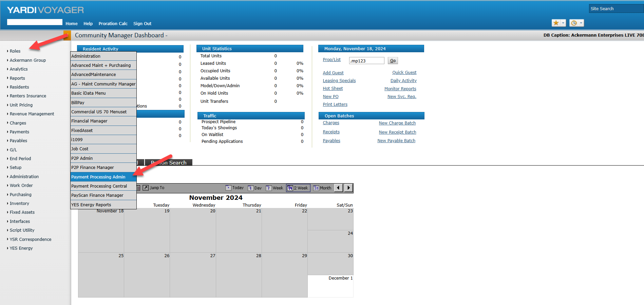
Task: Select Payment Processing Admin role
Action: [x=98, y=177]
